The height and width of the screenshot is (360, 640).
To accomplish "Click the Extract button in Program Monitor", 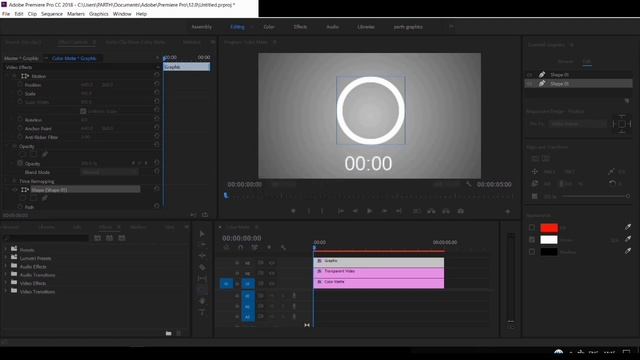I will (x=446, y=211).
